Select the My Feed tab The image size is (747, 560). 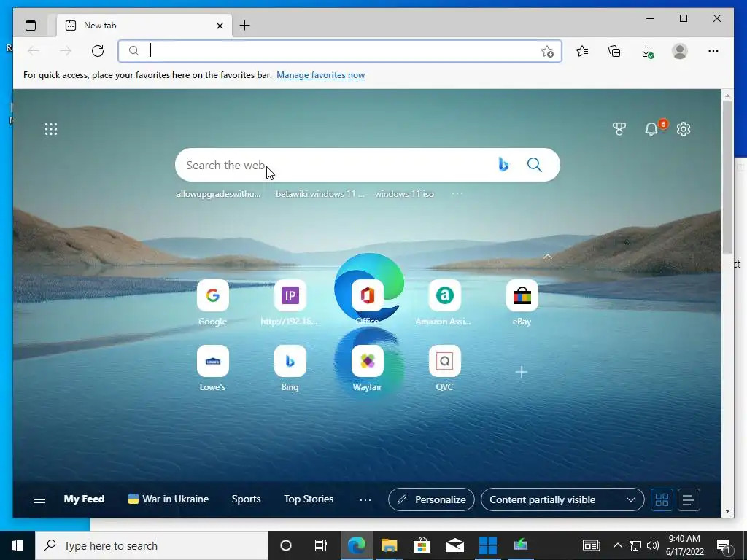point(84,499)
